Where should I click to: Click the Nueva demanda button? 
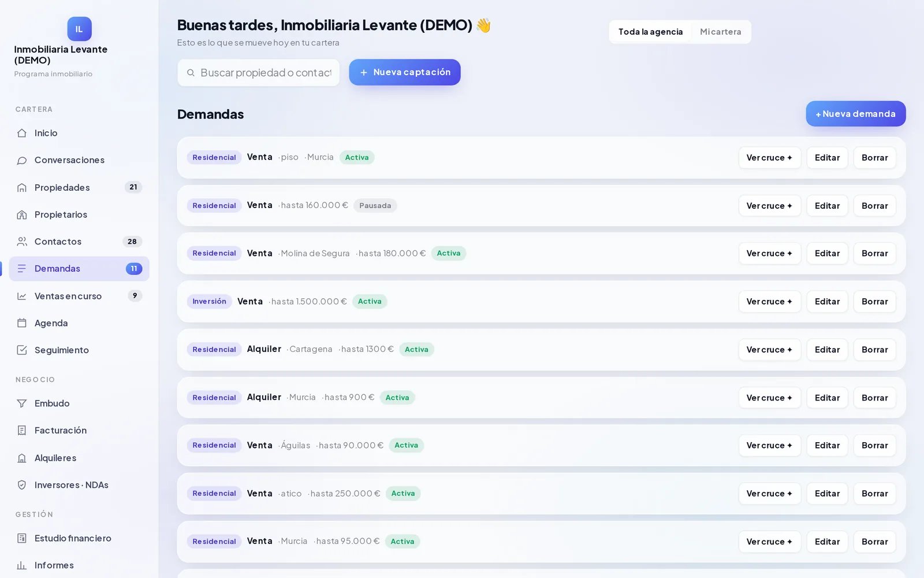tap(856, 114)
